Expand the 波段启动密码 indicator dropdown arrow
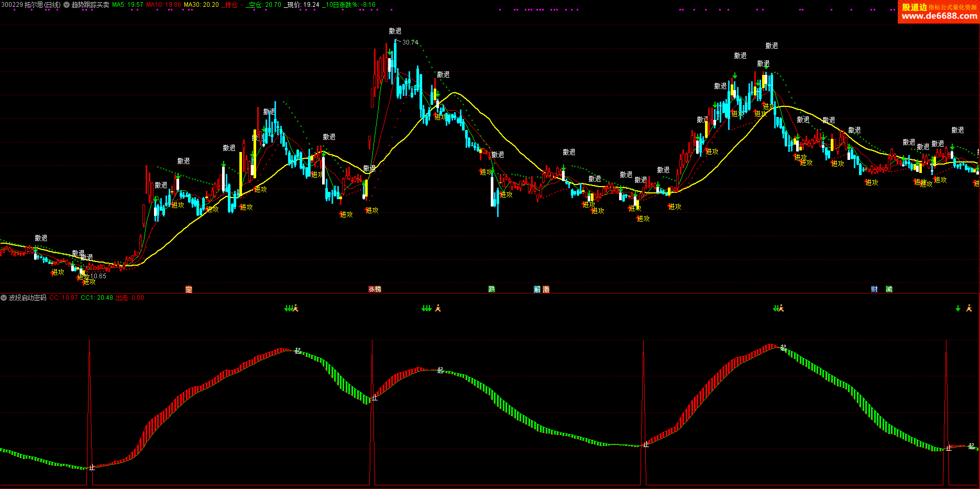Viewport: 980px width, 489px height. tap(4, 298)
